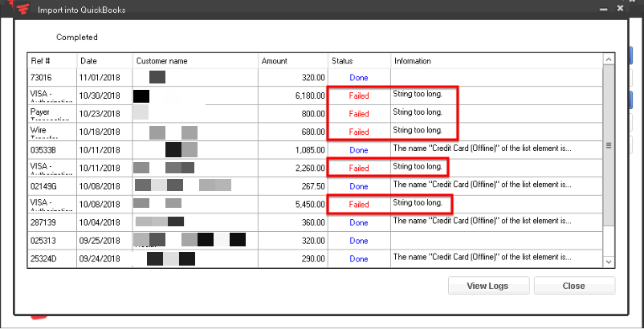Screen dimensions: 644x329
Task: Click date 10/18/2018 cell
Action: [x=104, y=132]
